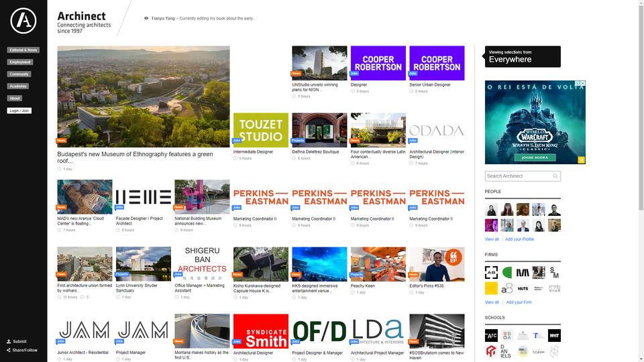Open the HUTS firm logo
The image size is (644, 362).
(523, 288)
